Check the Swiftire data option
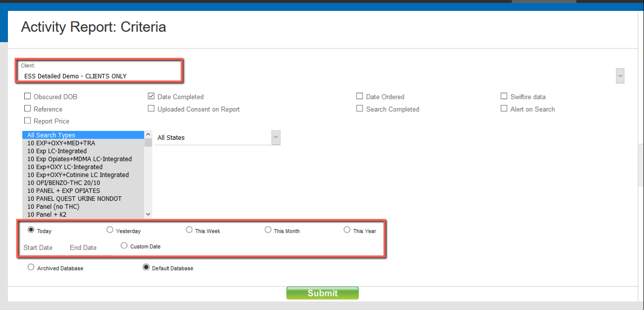644x310 pixels. 504,96
